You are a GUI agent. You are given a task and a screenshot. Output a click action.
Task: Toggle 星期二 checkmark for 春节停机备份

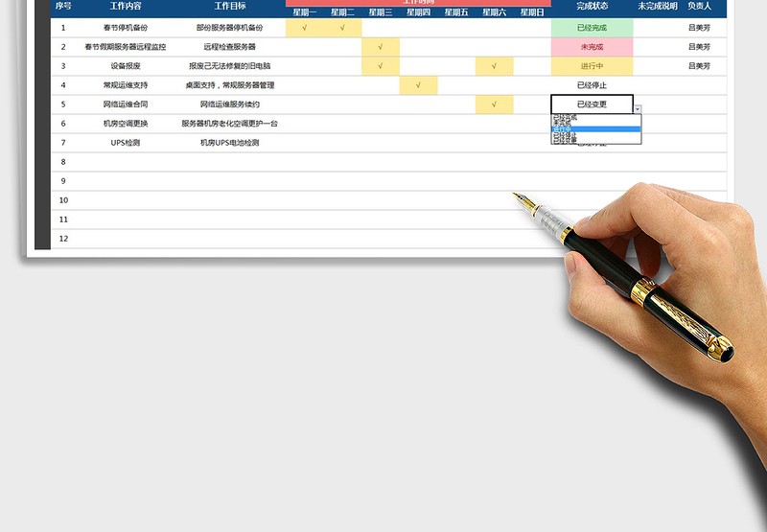342,28
